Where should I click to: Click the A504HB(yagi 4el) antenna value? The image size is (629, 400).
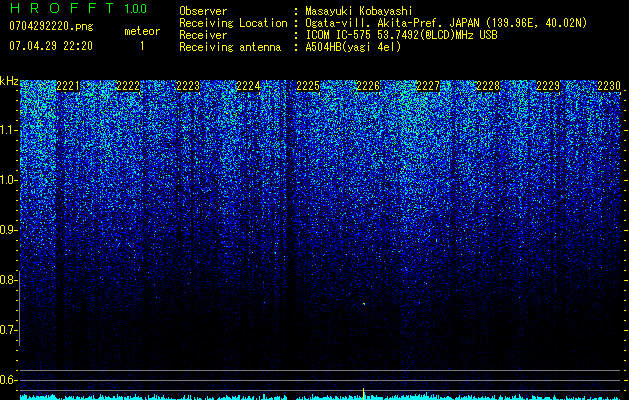[353, 47]
